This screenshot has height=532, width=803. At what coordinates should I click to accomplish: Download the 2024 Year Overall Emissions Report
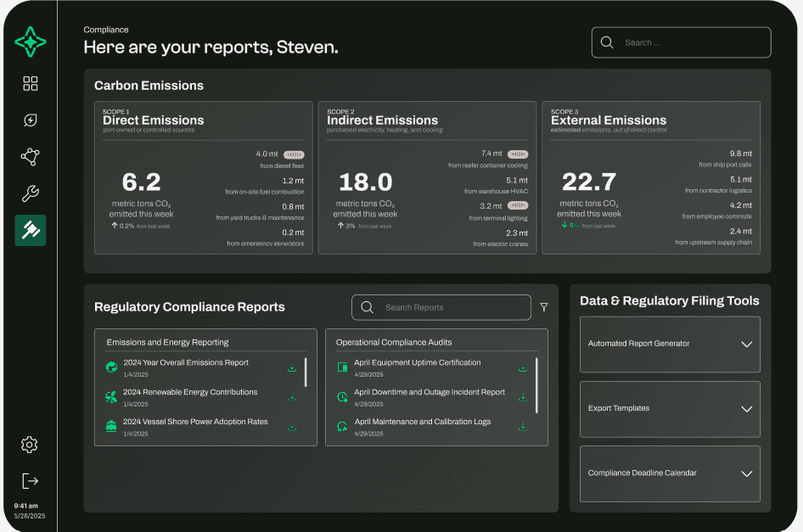[x=292, y=368]
